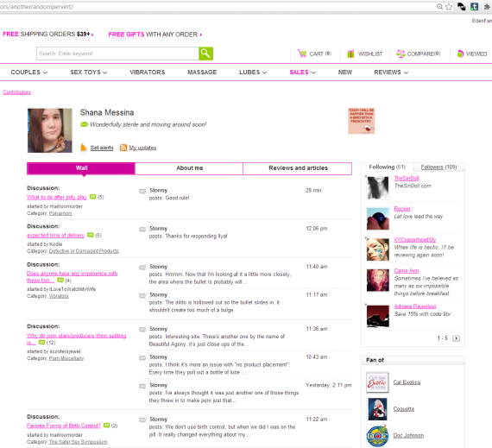Switch to the About me tab
This screenshot has height=448, width=492.
coord(189,168)
